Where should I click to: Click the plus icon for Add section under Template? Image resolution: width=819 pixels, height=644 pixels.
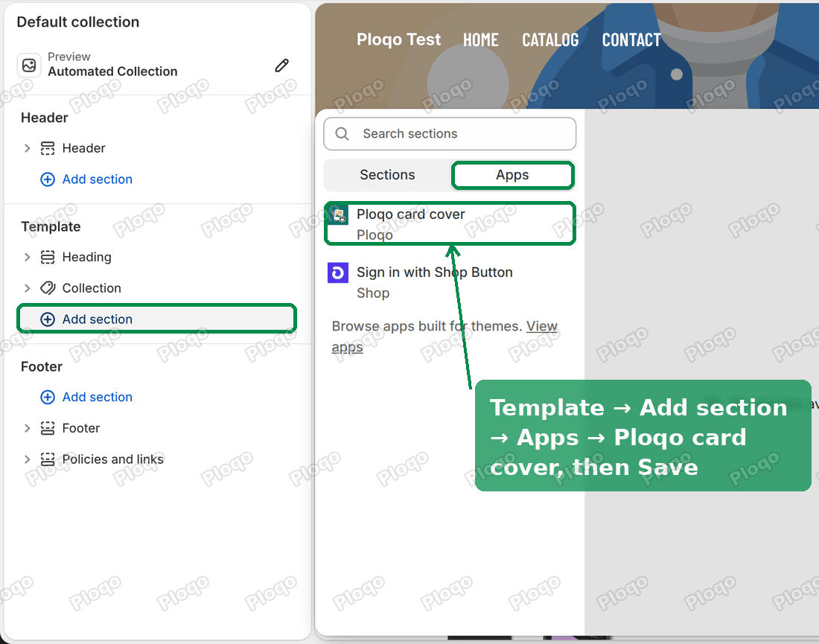48,319
